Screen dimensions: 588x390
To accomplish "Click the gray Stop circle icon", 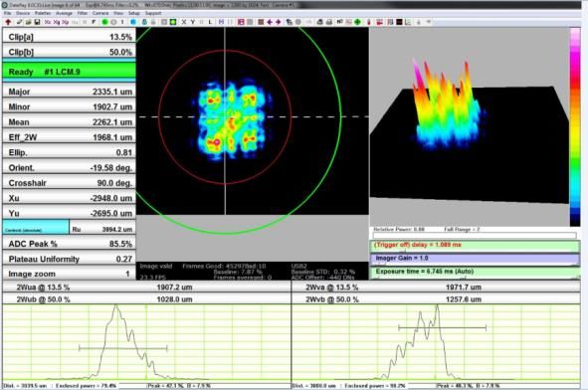I will coord(113,22).
